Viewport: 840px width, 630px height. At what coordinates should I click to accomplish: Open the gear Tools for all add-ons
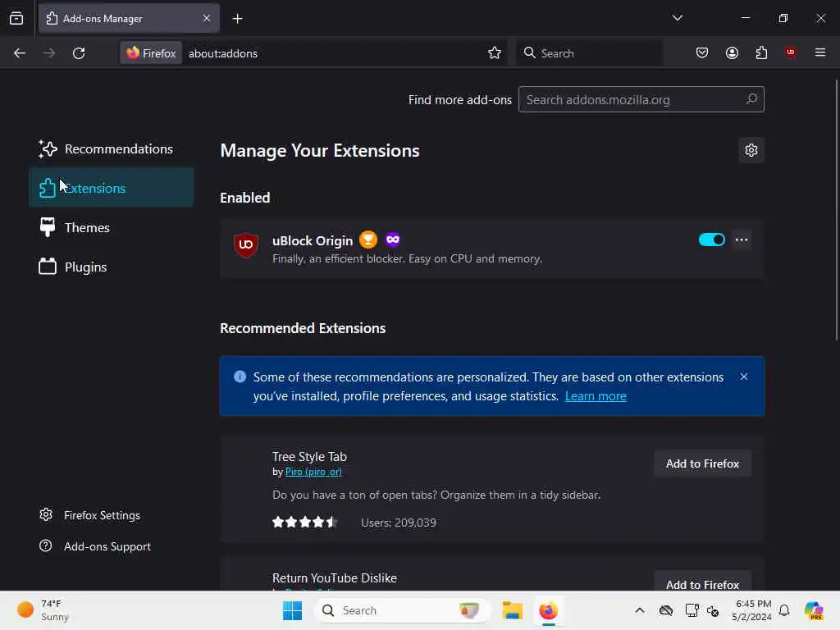pos(751,151)
